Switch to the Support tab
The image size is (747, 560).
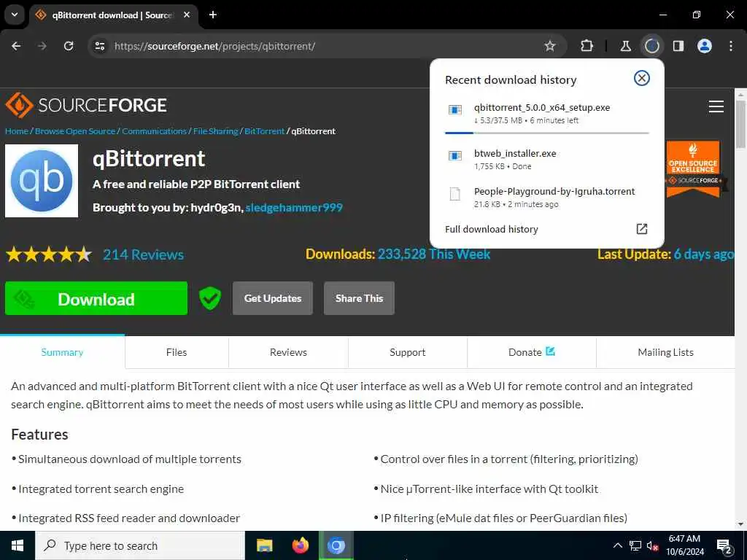pos(407,352)
